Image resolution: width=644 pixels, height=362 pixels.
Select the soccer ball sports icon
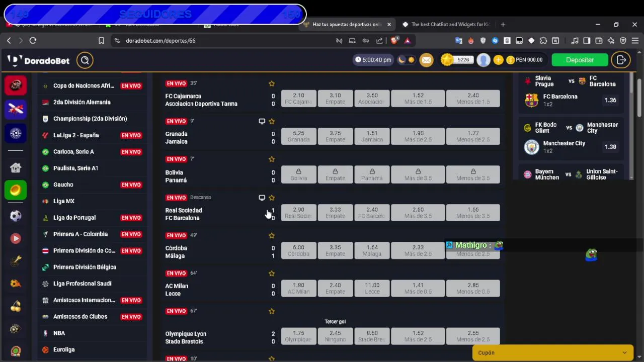(16, 216)
